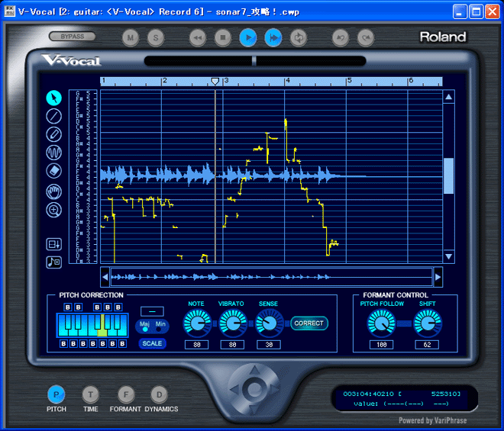Click measure 4 on the timeline ruler
504x431 pixels.
[x=288, y=80]
